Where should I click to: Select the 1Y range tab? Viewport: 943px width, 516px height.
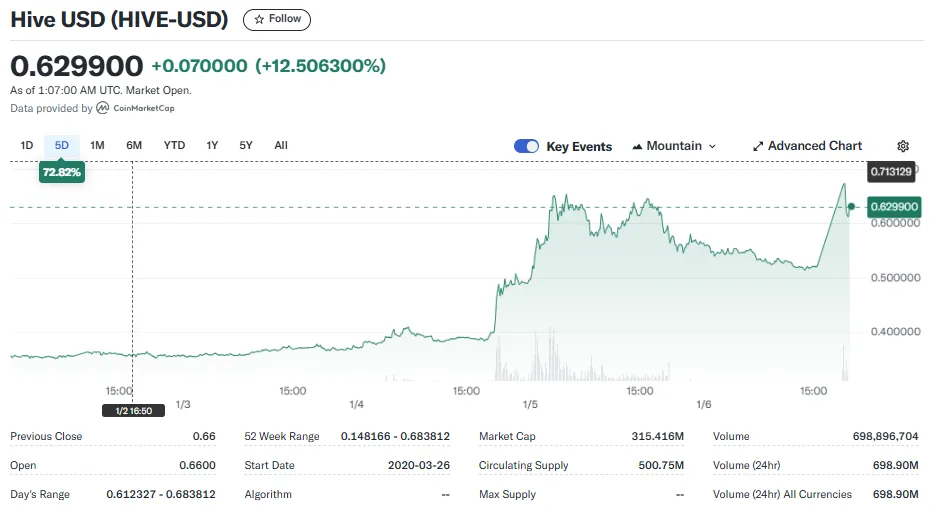[x=212, y=146]
